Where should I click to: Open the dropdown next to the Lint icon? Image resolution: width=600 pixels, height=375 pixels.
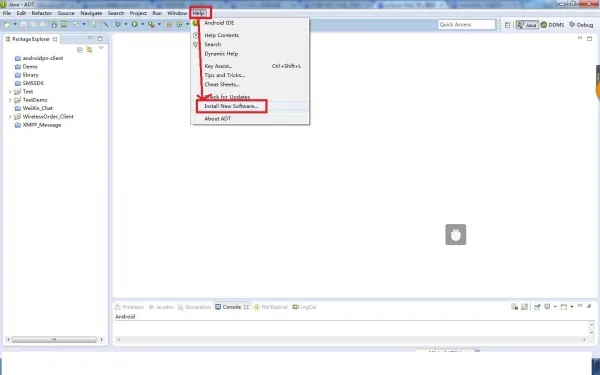tap(84, 24)
